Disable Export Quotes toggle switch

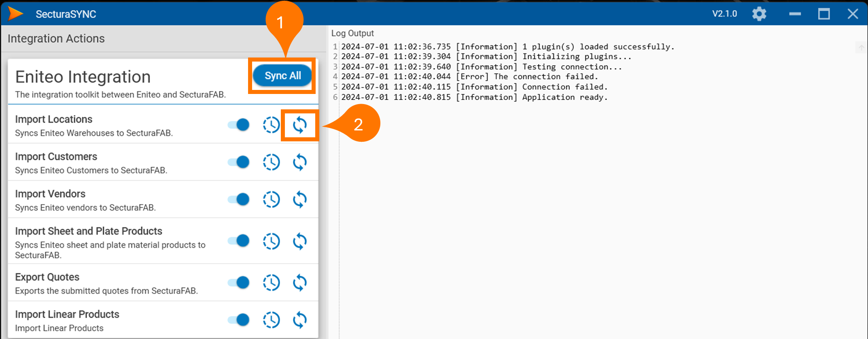click(239, 283)
